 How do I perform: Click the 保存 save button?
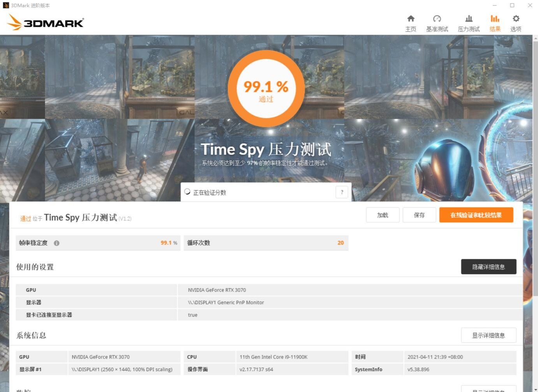419,214
